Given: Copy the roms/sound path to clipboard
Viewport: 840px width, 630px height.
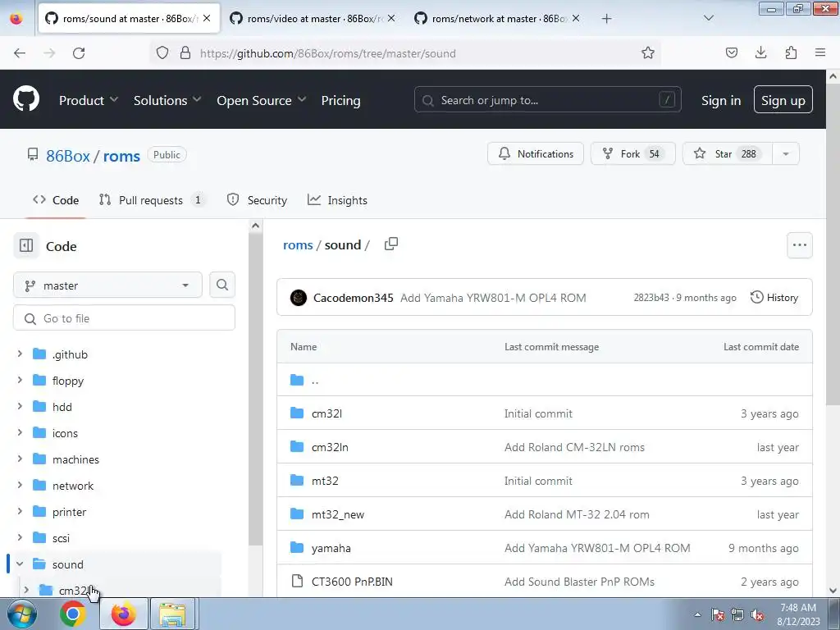Looking at the screenshot, I should pos(391,244).
